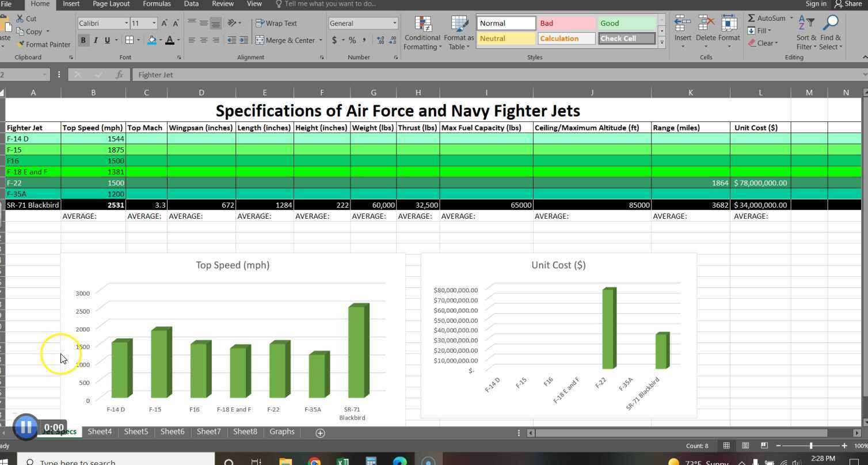Screen dimensions: 868x465
Task: Click the AutoSum button
Action: tap(767, 18)
